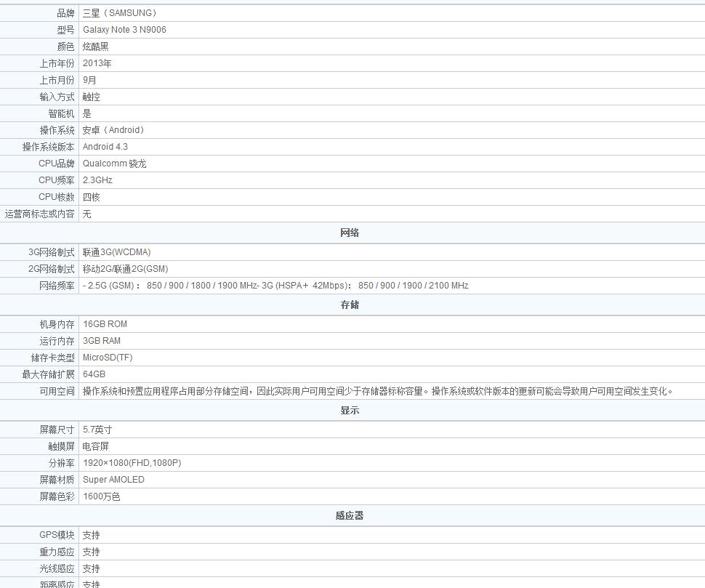This screenshot has width=705, height=588.
Task: Click the 智能机 row label
Action: click(x=61, y=113)
